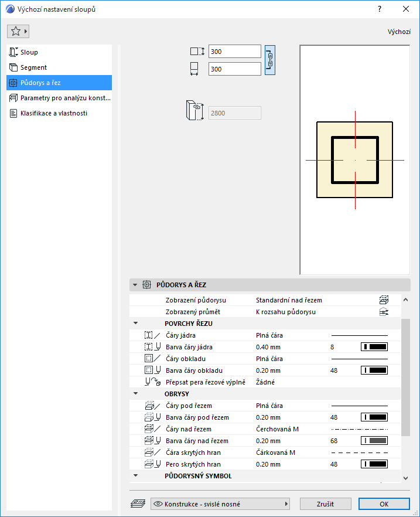Collapse the OBRYSY group
Image resolution: width=420 pixels, height=517 pixels.
click(x=136, y=393)
